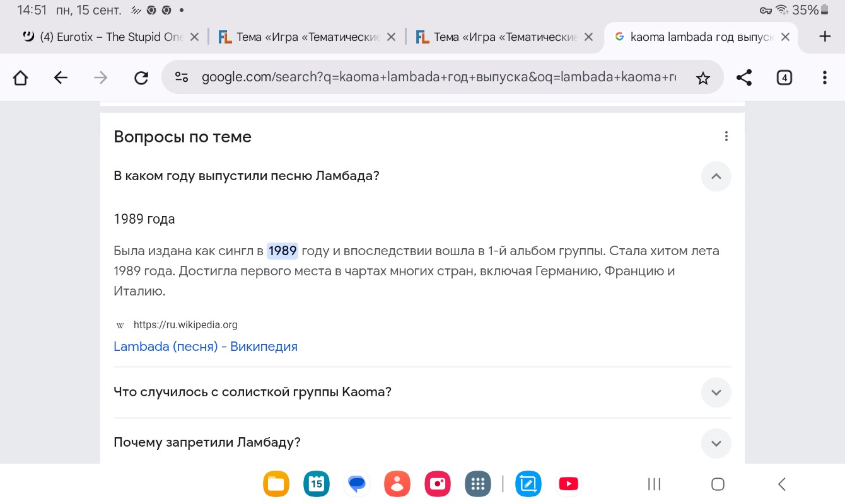845x504 pixels.
Task: Reload the page with the refresh icon
Action: (x=141, y=77)
